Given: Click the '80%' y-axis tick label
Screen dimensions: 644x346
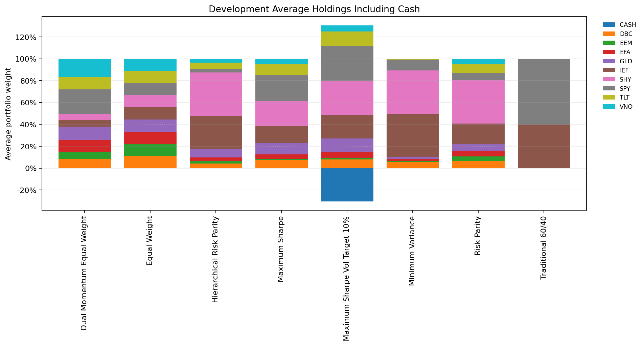Looking at the screenshot, I should pos(28,81).
